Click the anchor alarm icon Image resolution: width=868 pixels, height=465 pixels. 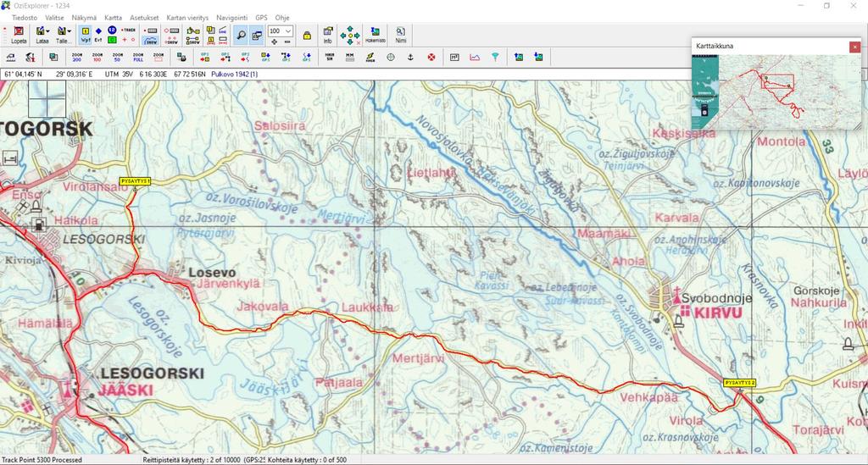410,58
